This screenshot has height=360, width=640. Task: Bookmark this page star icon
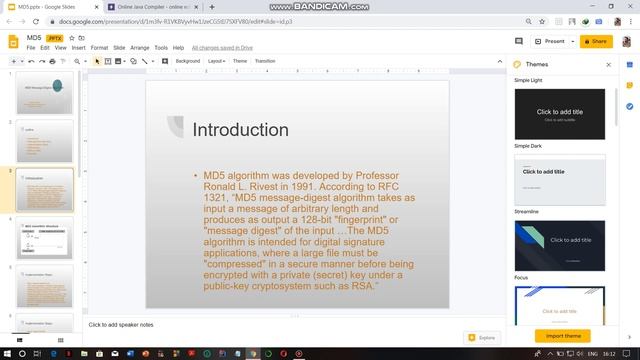point(542,22)
